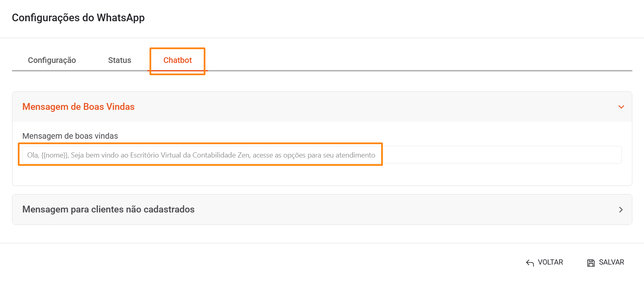Click the orange Mensagem de Boas Vindas heading
The image size is (644, 281).
pos(78,107)
